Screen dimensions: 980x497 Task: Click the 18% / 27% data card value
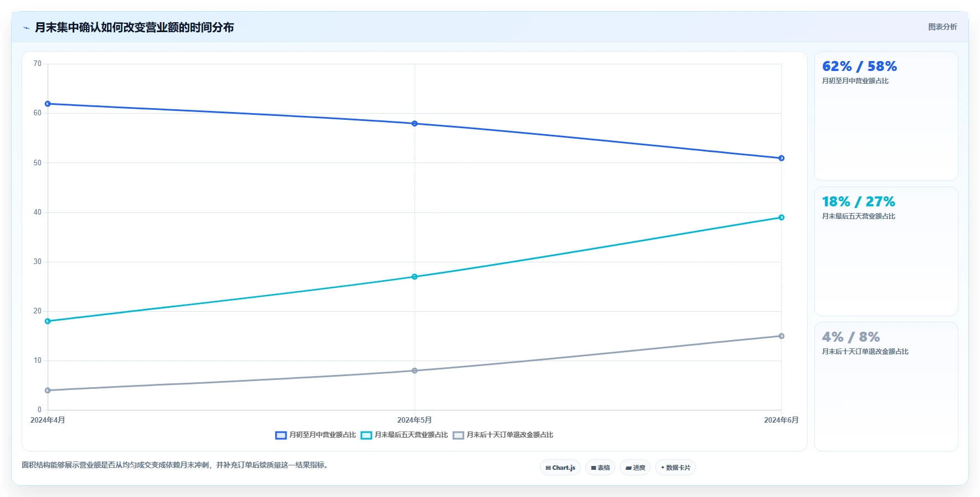pos(859,202)
